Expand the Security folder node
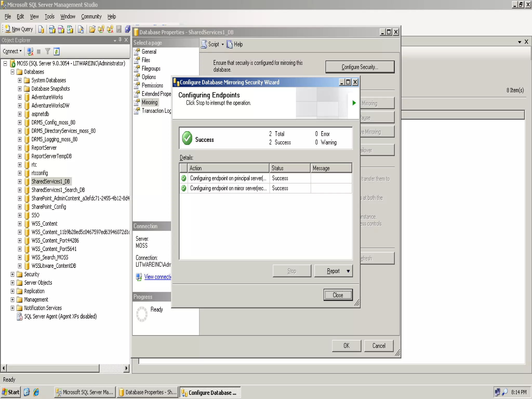 [12, 274]
